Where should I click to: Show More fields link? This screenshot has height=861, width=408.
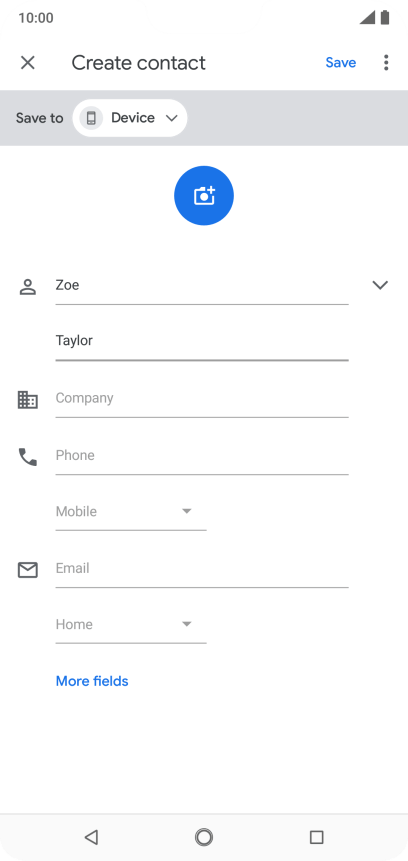[x=92, y=681]
